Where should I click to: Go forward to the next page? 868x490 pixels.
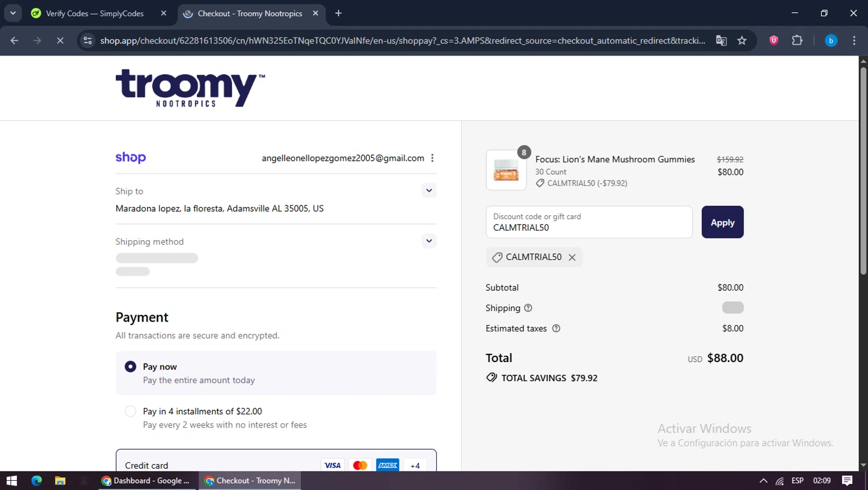coord(37,40)
